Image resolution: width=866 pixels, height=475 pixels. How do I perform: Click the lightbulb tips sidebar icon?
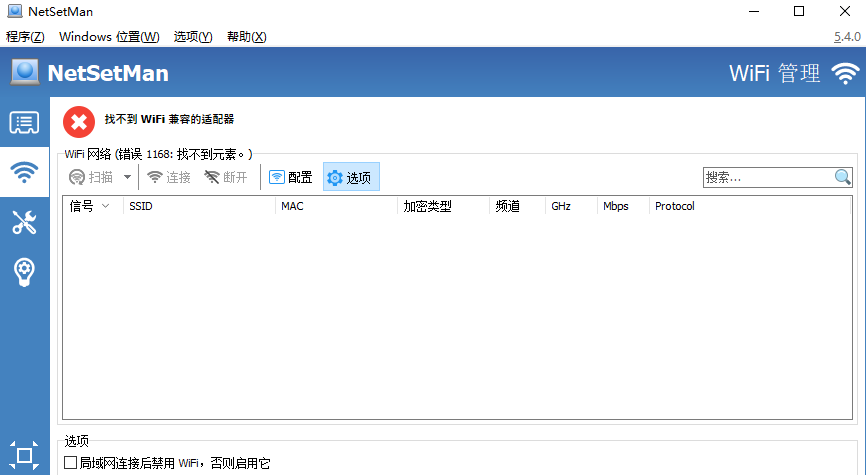tap(24, 271)
